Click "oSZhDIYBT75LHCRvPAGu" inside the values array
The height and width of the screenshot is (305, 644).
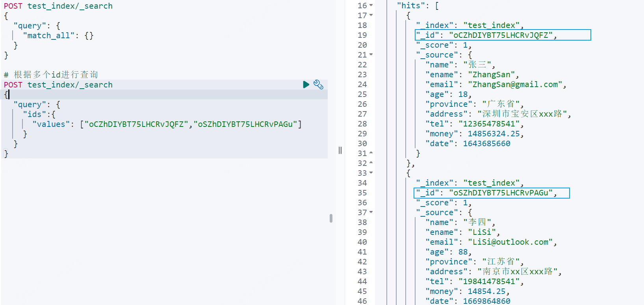pyautogui.click(x=245, y=124)
